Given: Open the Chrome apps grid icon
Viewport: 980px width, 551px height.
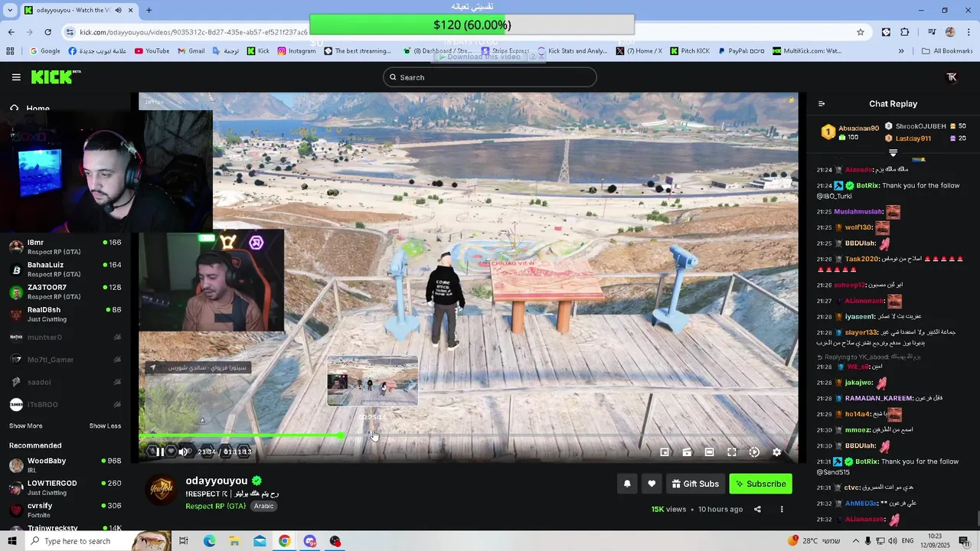Looking at the screenshot, I should point(10,51).
